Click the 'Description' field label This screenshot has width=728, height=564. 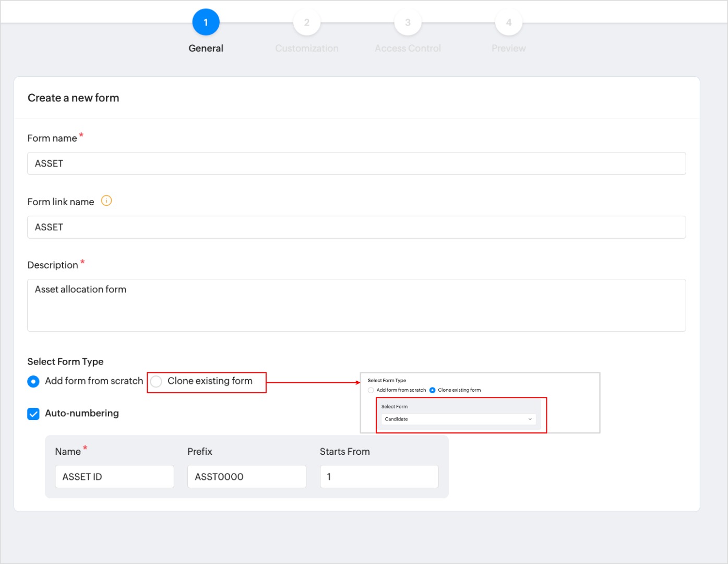pyautogui.click(x=53, y=265)
